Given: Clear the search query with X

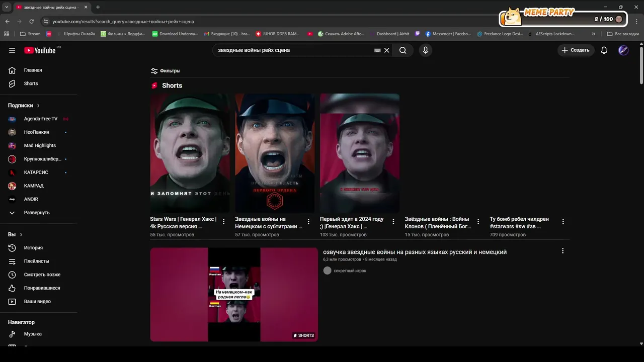Looking at the screenshot, I should coord(387,50).
